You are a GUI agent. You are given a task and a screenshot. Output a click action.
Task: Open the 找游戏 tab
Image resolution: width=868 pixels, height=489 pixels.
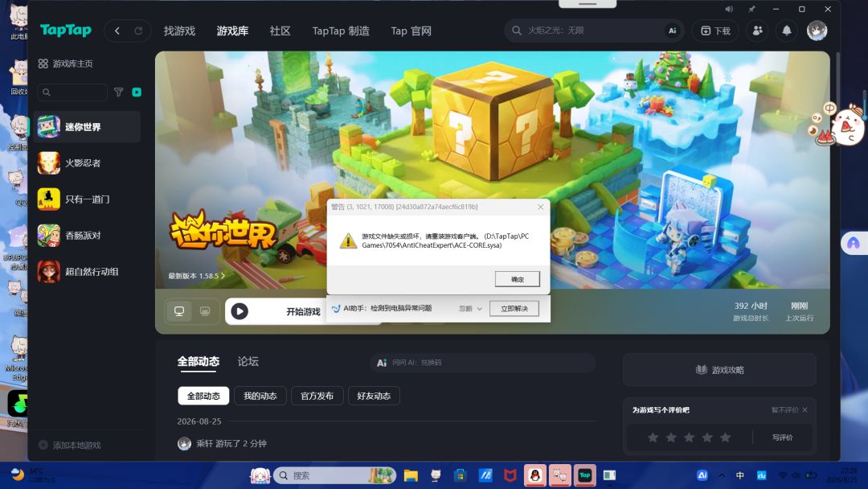coord(179,31)
